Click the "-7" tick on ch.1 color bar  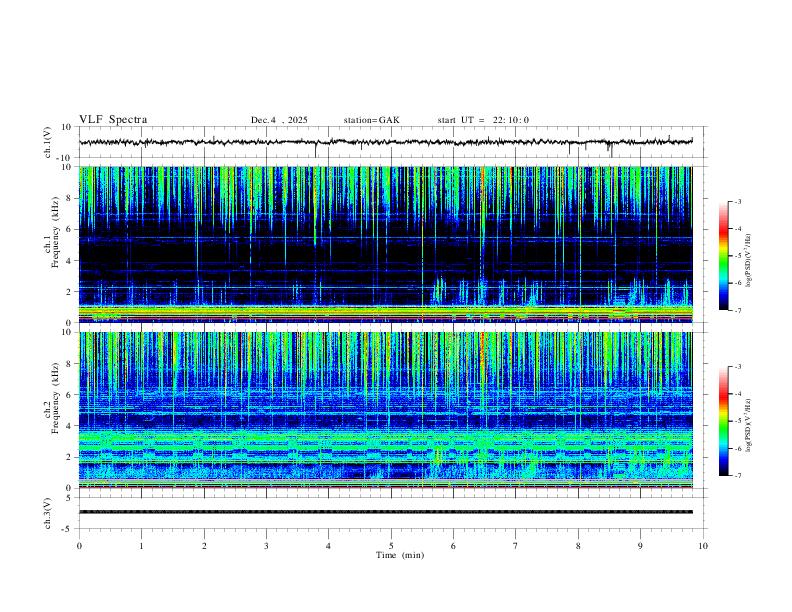pos(738,310)
